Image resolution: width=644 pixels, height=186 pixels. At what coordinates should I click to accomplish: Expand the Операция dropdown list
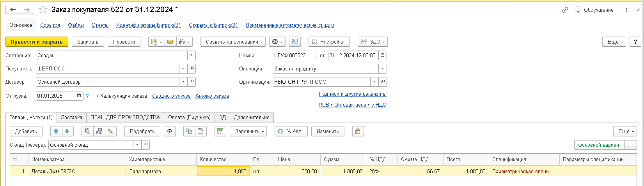tap(382, 68)
